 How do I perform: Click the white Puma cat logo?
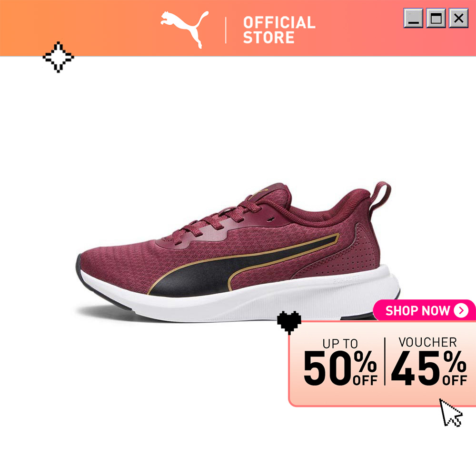click(x=185, y=30)
